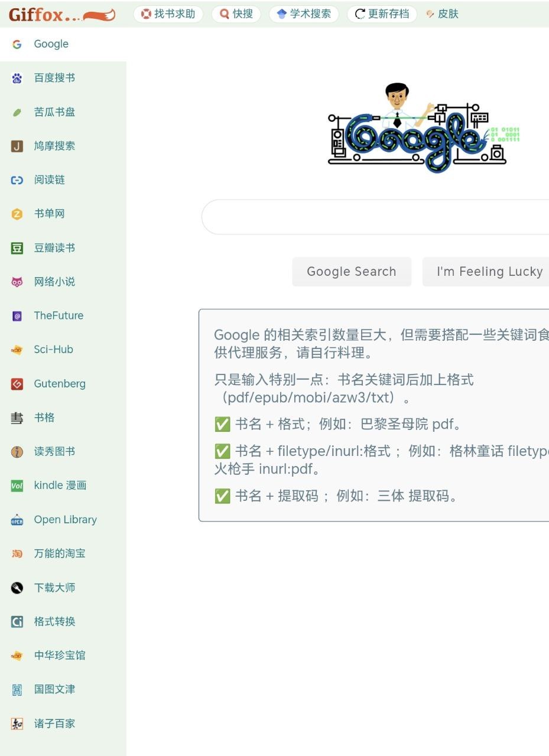Click the orange 淘 Taobao icon
Screen dimensions: 549x756
(17, 553)
